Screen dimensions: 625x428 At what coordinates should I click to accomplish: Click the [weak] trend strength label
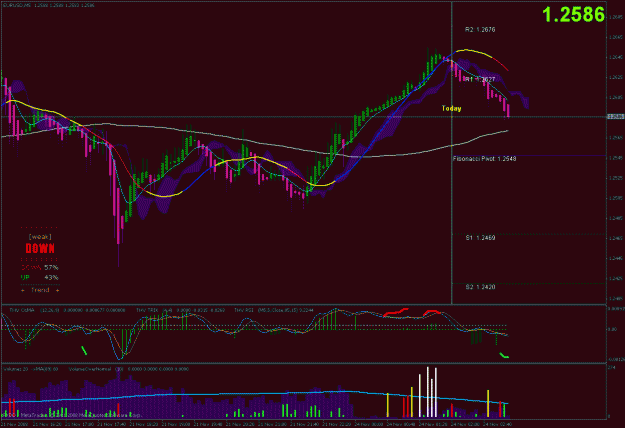(x=40, y=237)
